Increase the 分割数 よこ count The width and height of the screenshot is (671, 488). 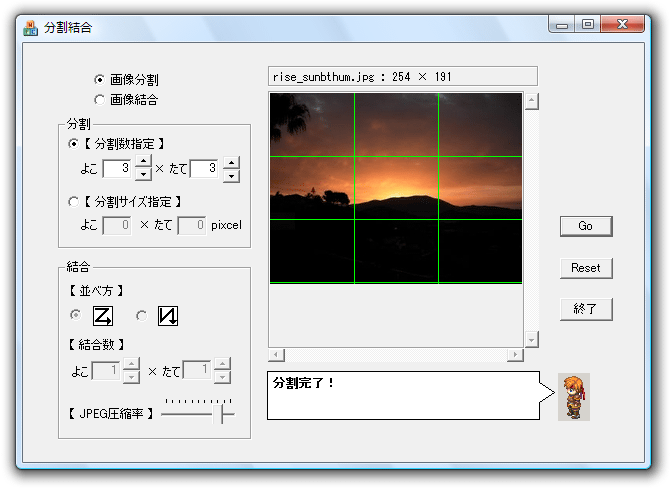(x=143, y=161)
